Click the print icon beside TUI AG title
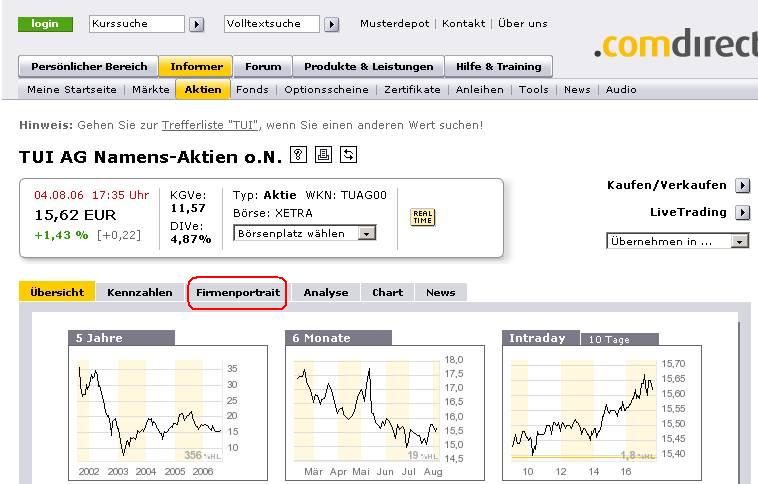The height and width of the screenshot is (484, 758). pos(323,155)
